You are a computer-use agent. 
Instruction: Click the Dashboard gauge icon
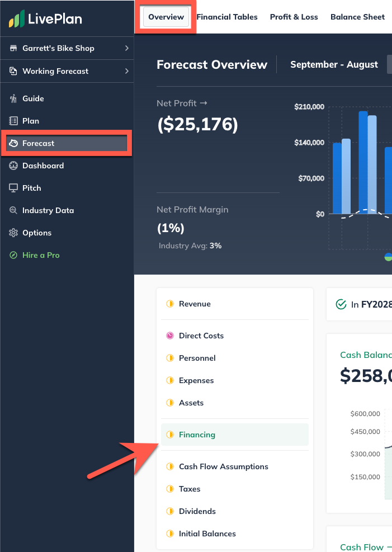tap(13, 166)
